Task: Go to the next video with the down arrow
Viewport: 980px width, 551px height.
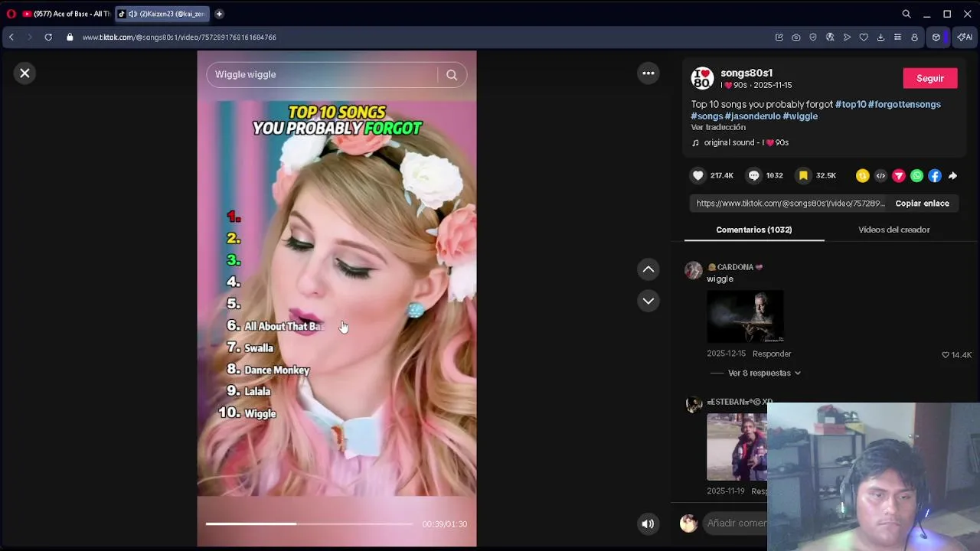Action: tap(648, 302)
